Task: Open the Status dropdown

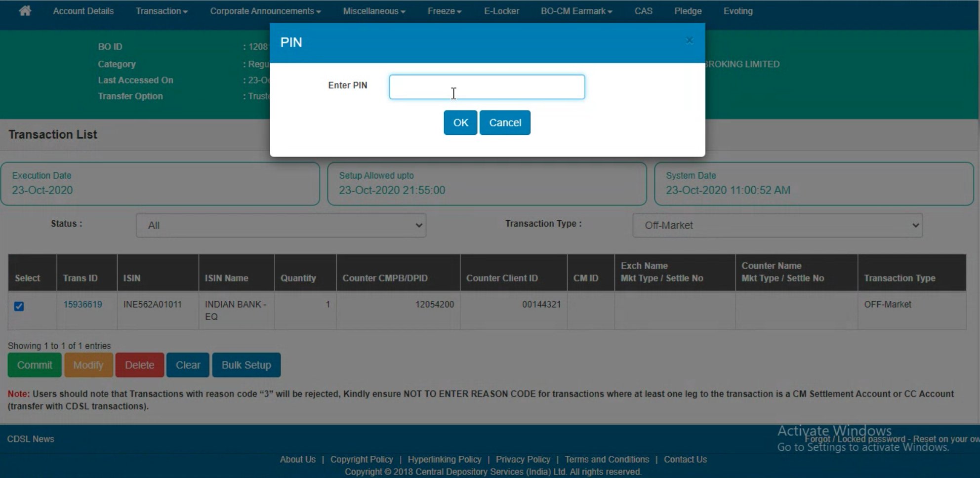Action: click(281, 225)
